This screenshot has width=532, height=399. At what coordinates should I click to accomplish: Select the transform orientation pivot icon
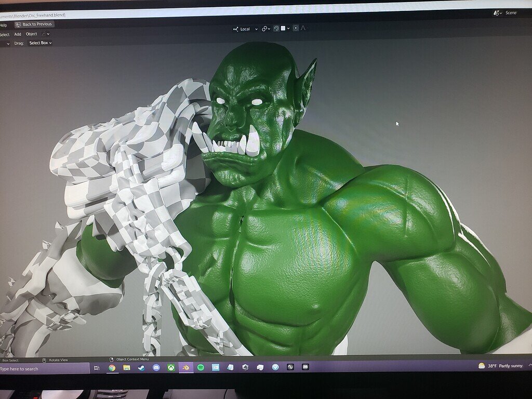[236, 29]
